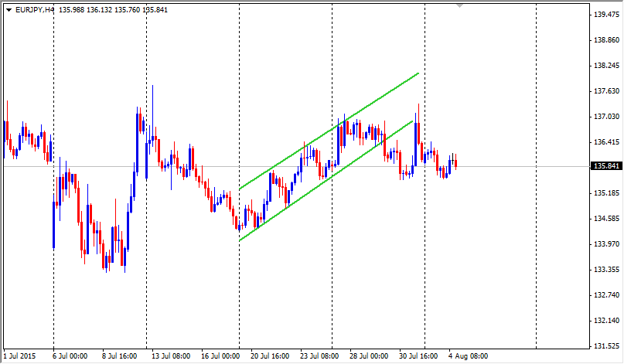624x364 pixels.
Task: Click the 137.630 price scale label
Action: (x=606, y=91)
